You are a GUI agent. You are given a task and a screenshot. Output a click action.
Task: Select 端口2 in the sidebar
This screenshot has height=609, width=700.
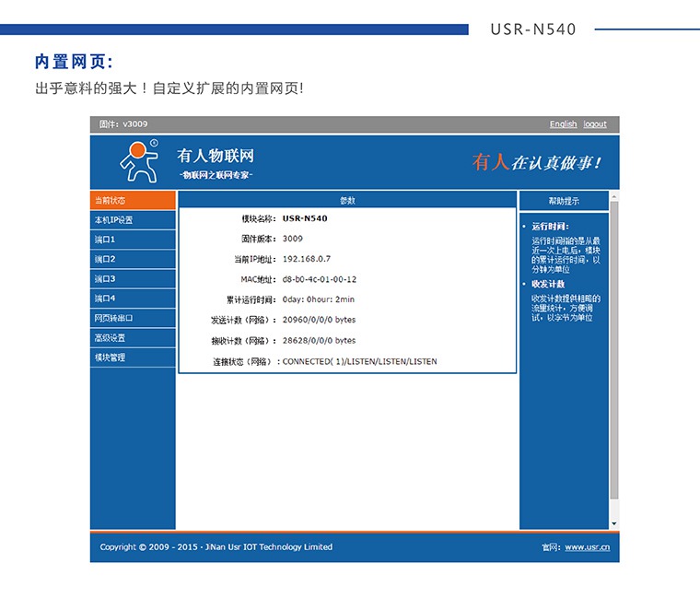(x=133, y=259)
